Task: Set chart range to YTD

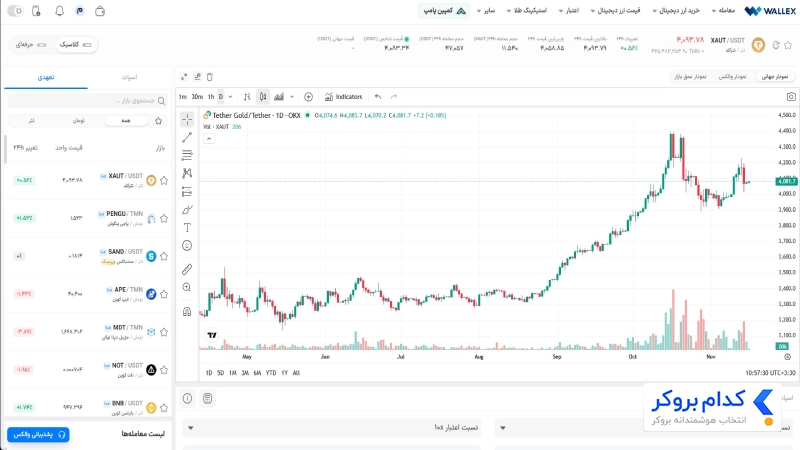Action: click(271, 373)
